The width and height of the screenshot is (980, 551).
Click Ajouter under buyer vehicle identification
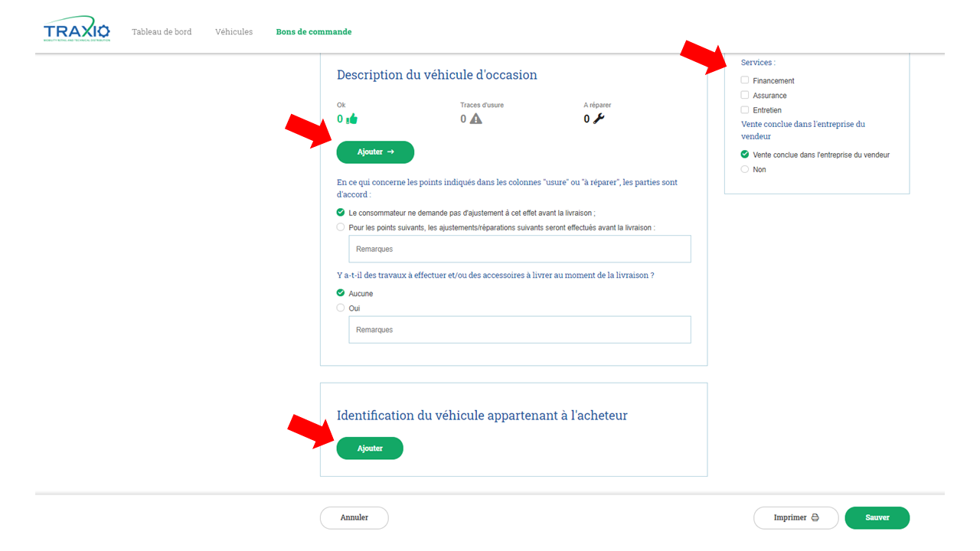[x=370, y=448]
